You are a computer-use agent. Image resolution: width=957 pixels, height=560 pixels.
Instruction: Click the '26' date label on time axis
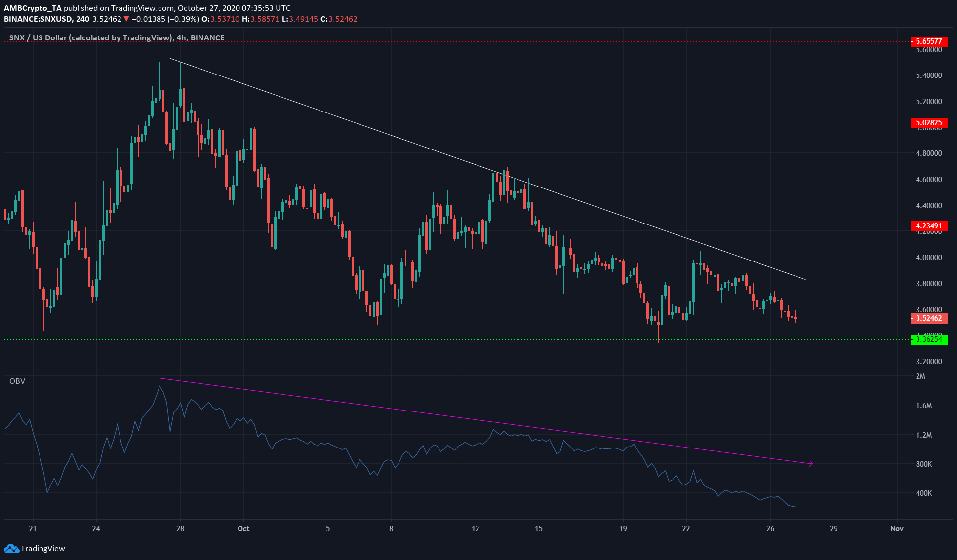tap(770, 529)
